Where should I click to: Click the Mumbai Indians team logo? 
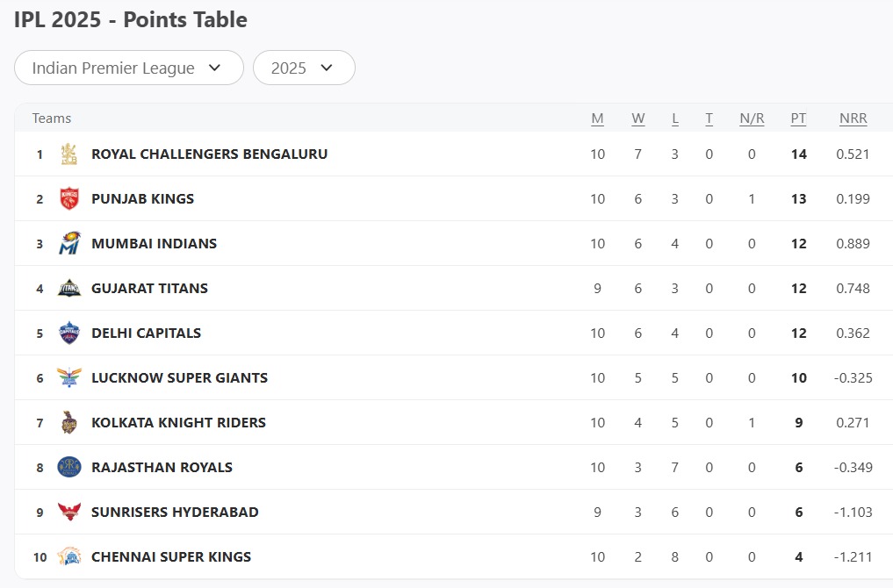click(x=69, y=243)
